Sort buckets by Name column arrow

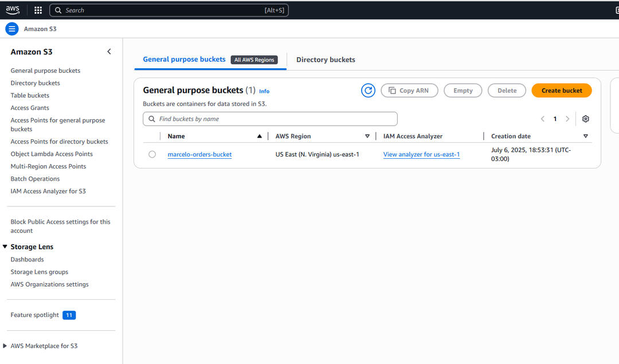click(x=260, y=136)
